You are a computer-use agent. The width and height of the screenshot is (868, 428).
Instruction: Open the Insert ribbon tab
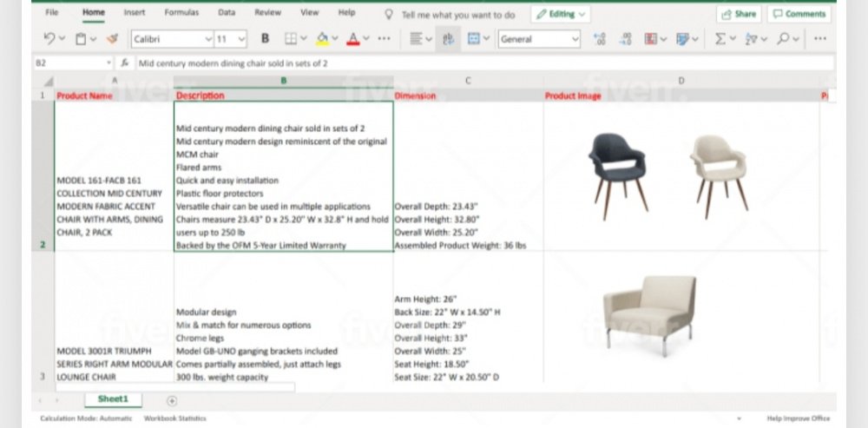[135, 13]
